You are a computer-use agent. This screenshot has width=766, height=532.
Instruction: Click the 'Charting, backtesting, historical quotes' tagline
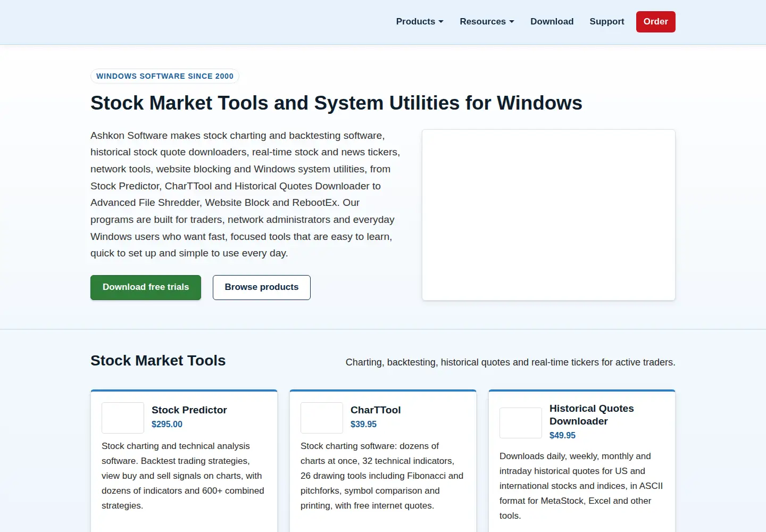[511, 362]
